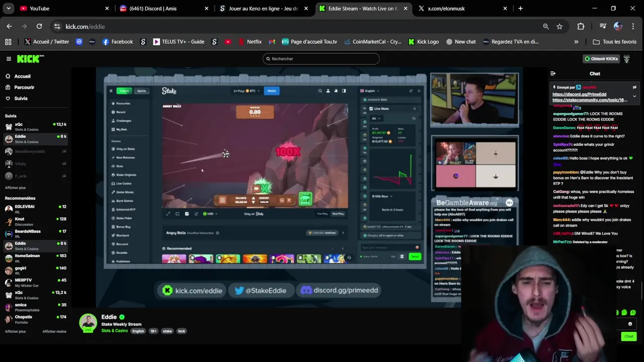
Task: Expand recommended list Afficher plus
Action: [x=15, y=331]
